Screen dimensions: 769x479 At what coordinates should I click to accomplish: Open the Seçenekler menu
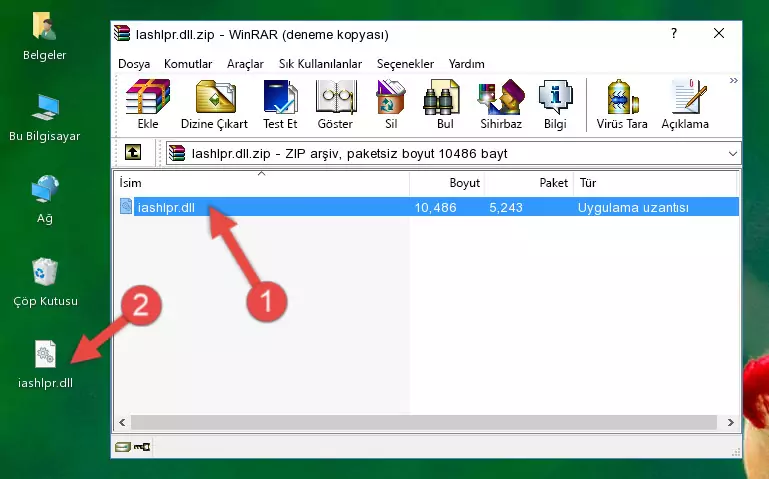pos(405,64)
